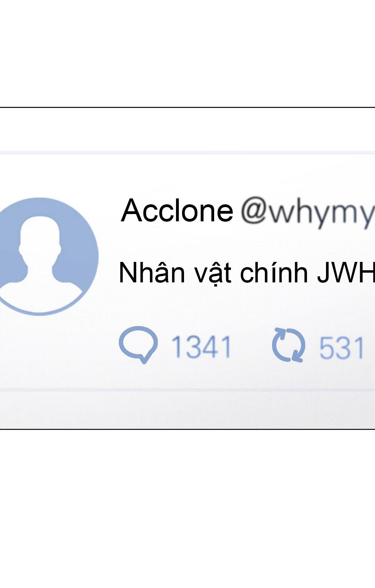
Task: Open the post text starting 'Nhân vật chính'
Action: (247, 274)
